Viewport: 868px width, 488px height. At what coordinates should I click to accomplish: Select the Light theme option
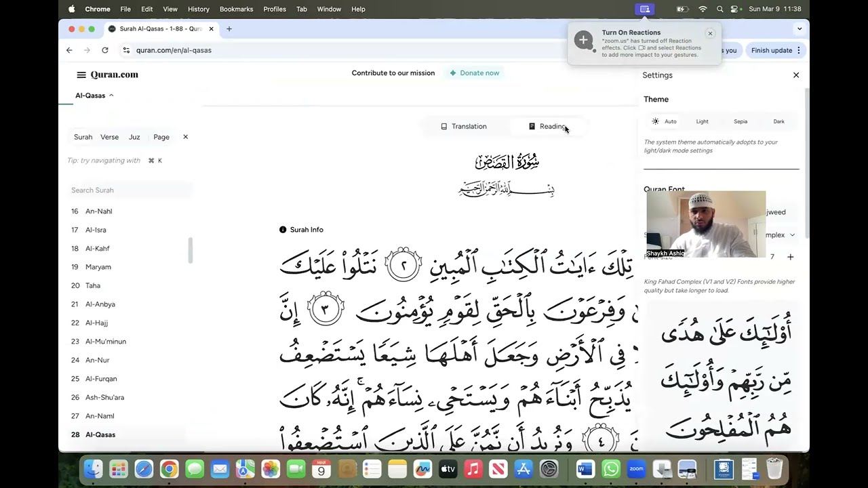click(x=702, y=121)
